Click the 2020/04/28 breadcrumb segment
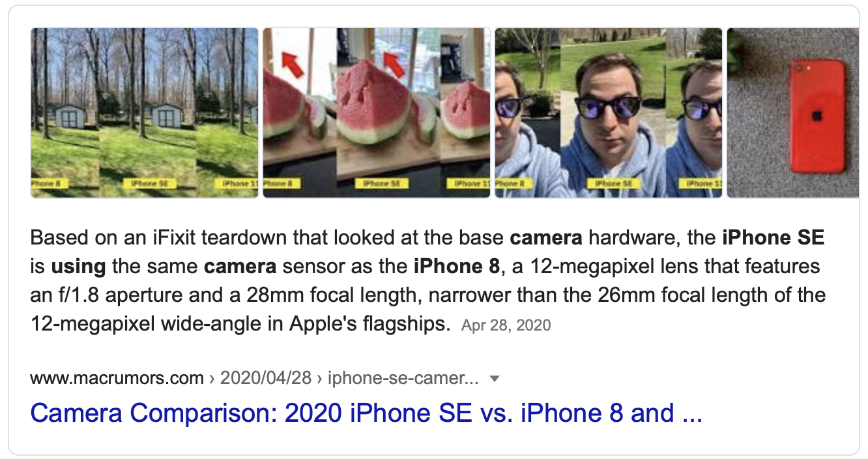Screen dimensions: 868x459 pyautogui.click(x=265, y=378)
